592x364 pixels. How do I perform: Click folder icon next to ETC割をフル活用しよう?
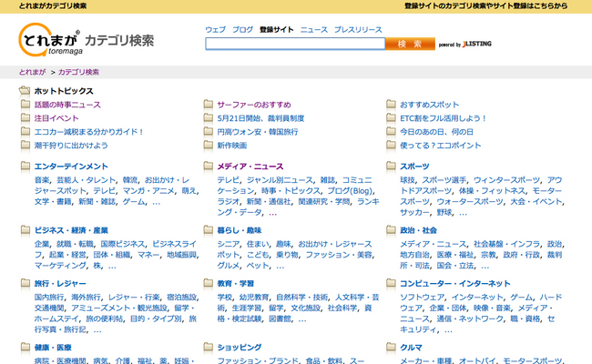click(x=391, y=117)
